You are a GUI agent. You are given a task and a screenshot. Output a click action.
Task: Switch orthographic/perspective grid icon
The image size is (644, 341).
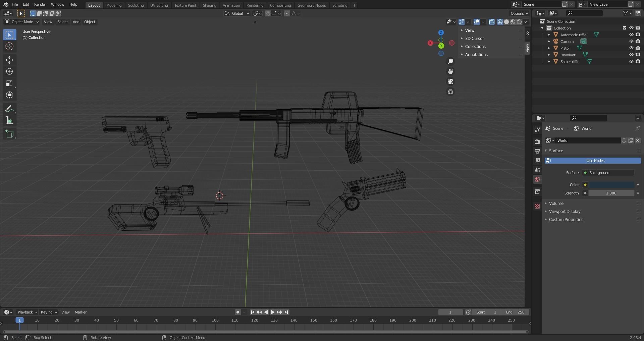[450, 92]
